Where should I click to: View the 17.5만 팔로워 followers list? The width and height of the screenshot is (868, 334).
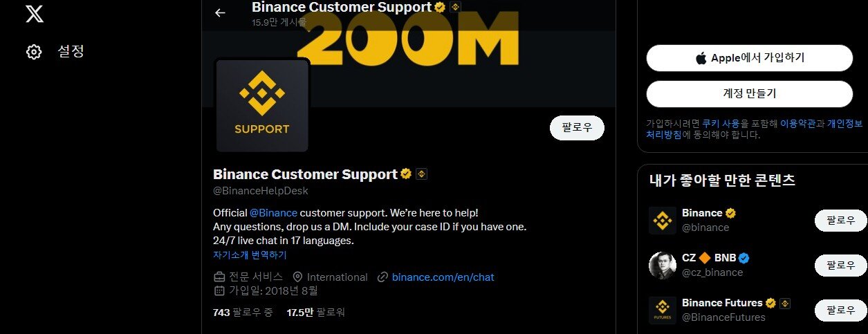click(x=315, y=313)
